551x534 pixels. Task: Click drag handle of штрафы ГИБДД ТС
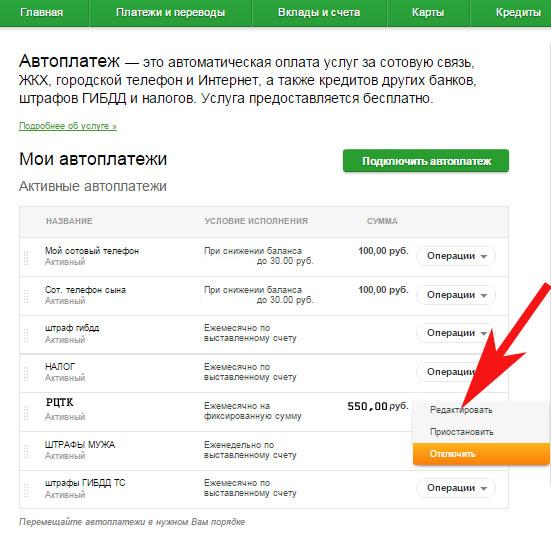[26, 490]
